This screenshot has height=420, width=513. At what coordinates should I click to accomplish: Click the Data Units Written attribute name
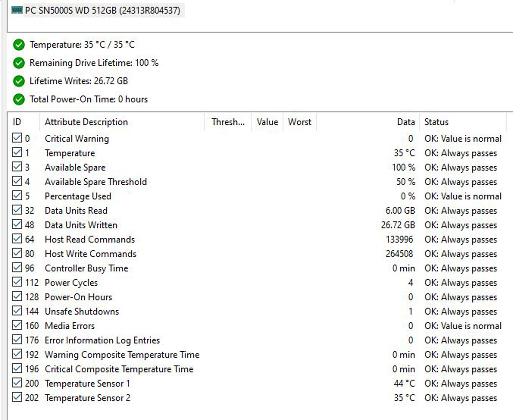pos(81,225)
